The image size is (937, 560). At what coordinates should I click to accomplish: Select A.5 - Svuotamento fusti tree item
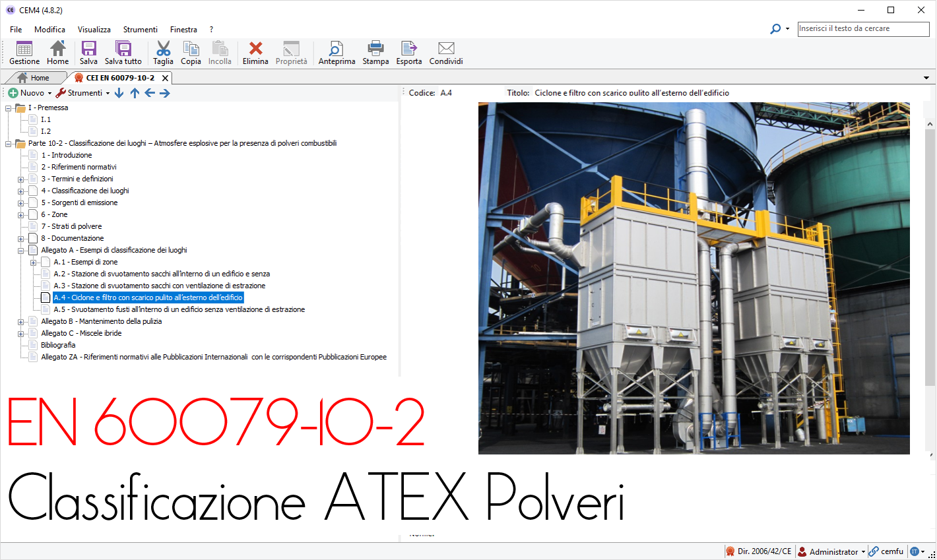click(x=179, y=309)
